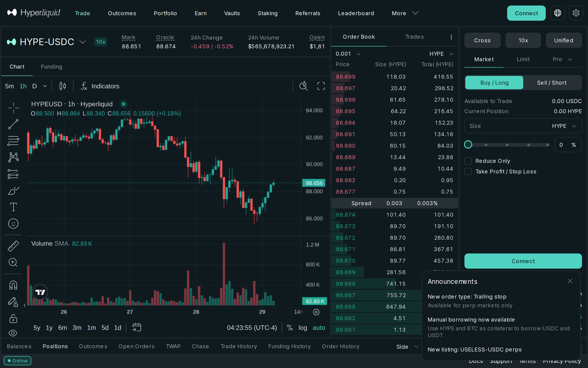
Task: Open the chart interval dropdown chevron
Action: (x=45, y=86)
